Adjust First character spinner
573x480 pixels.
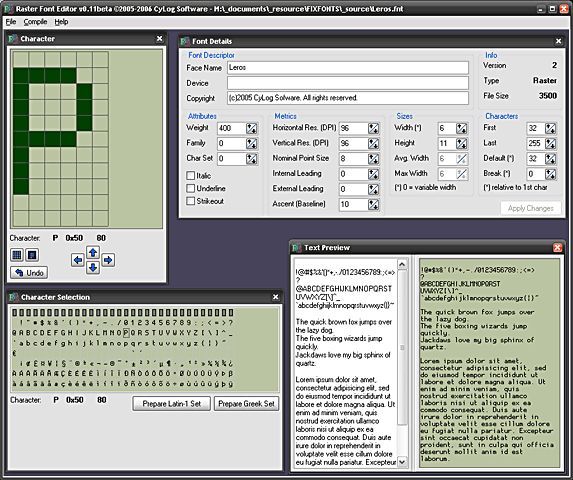(550, 128)
